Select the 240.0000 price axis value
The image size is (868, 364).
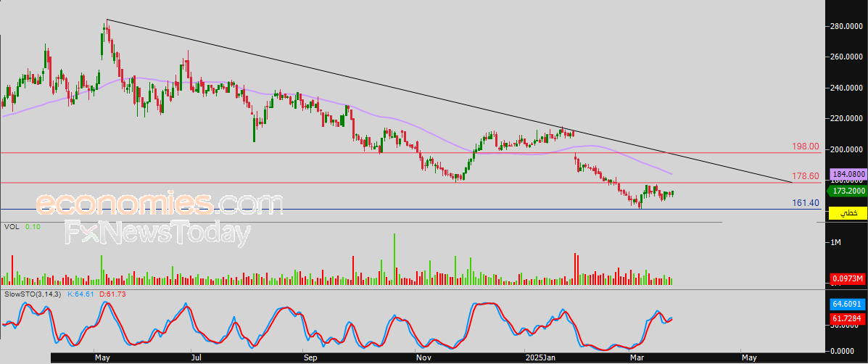[x=846, y=88]
